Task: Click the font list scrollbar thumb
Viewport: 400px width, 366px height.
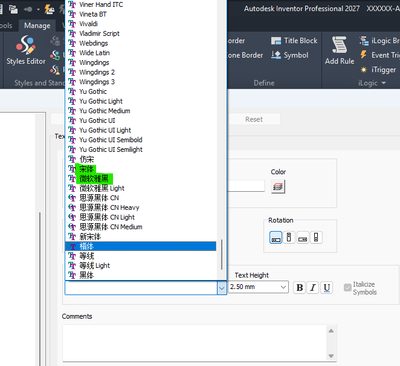Action: tap(222, 255)
